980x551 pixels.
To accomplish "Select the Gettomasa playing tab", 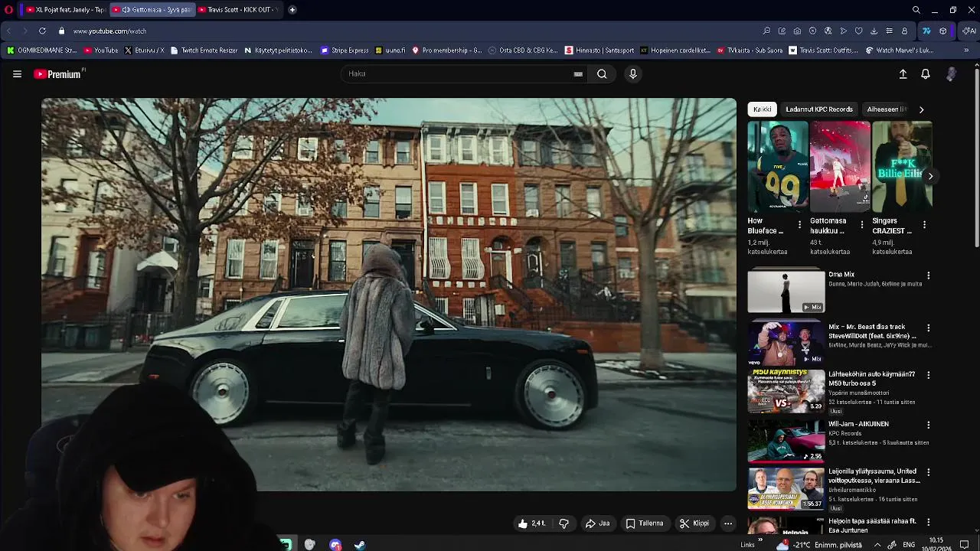I will tap(151, 10).
